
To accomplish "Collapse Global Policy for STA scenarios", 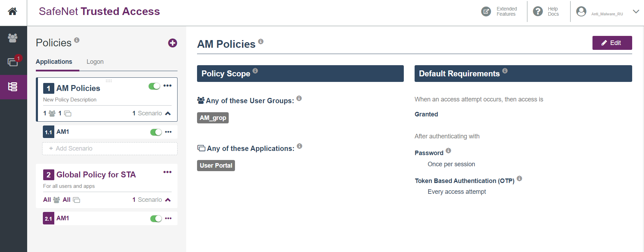I will click(168, 200).
